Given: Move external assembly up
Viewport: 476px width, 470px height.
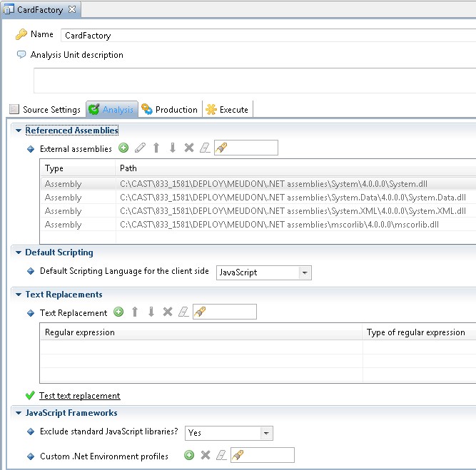Looking at the screenshot, I should click(156, 148).
